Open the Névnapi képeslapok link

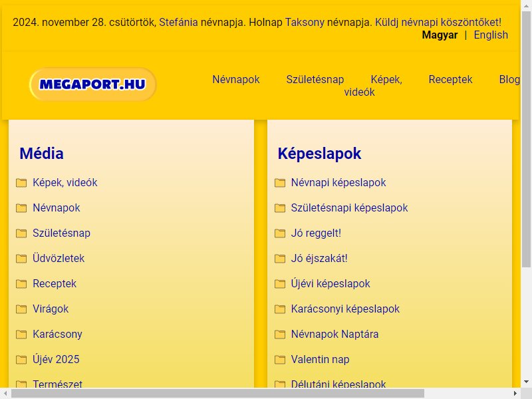coord(338,182)
